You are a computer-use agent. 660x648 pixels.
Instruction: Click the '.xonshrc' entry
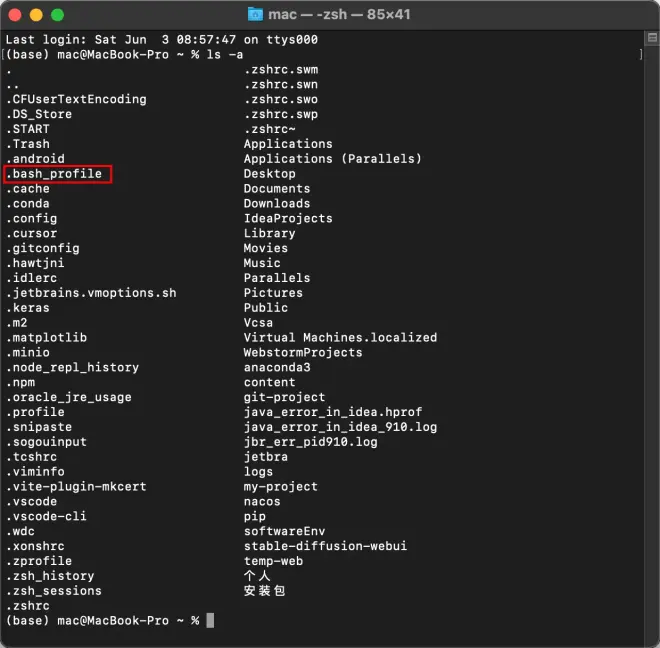point(35,546)
